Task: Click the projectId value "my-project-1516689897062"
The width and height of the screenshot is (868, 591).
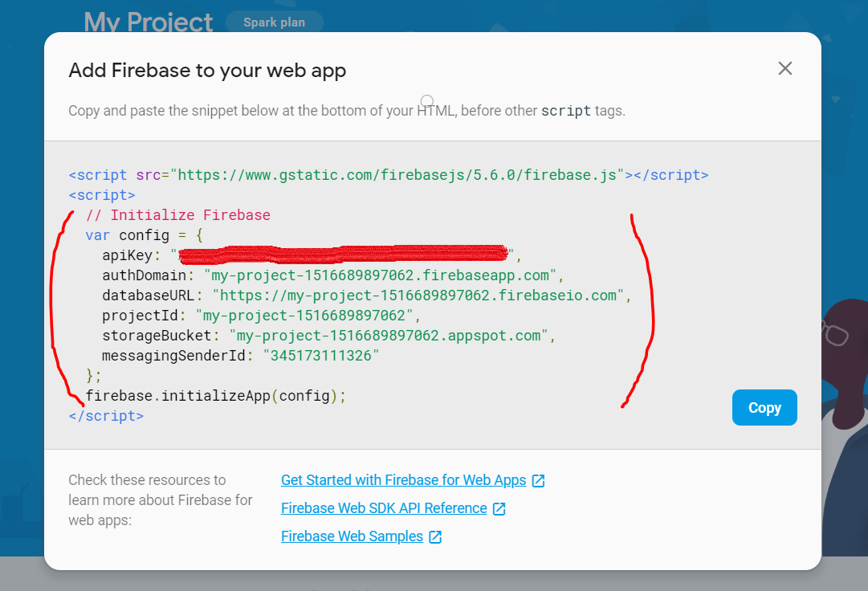Action: tap(304, 316)
